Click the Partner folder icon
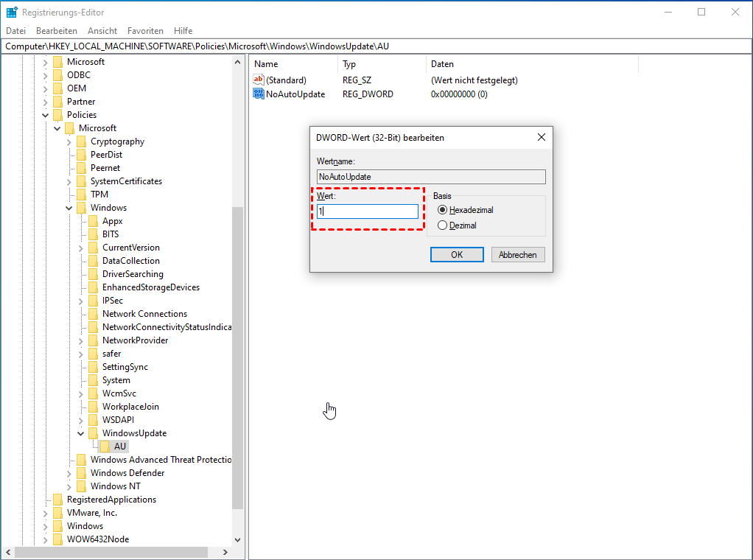Viewport: 753px width, 560px height. click(57, 102)
